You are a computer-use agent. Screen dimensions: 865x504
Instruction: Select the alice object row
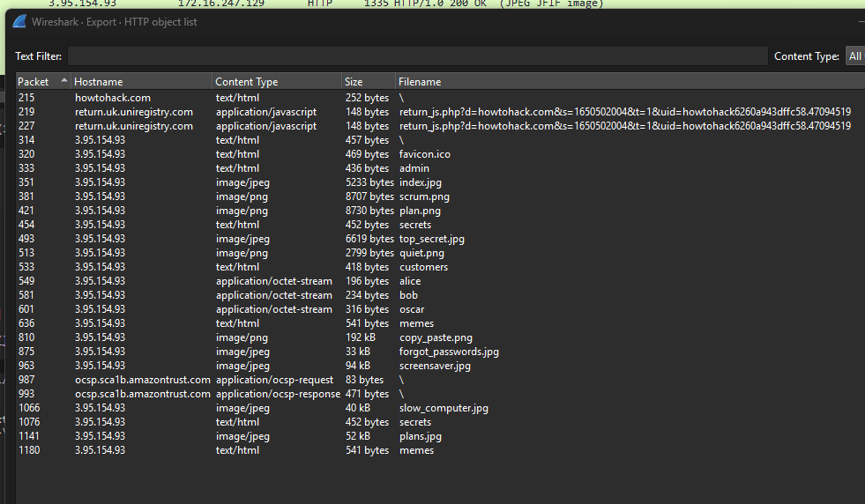[x=440, y=281]
